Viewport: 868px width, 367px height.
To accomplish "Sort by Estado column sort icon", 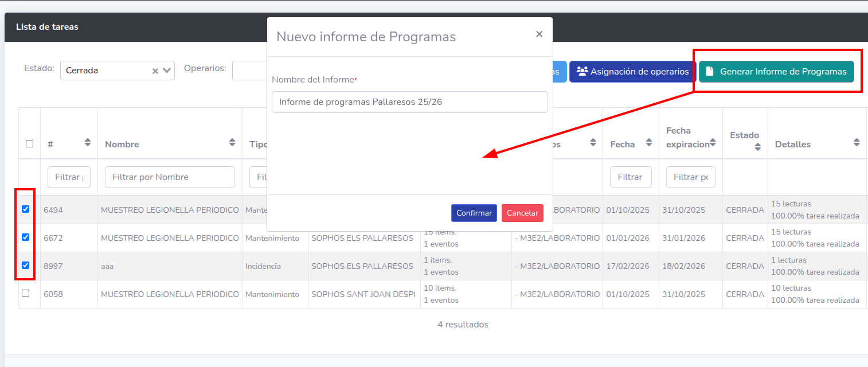I will point(757,147).
